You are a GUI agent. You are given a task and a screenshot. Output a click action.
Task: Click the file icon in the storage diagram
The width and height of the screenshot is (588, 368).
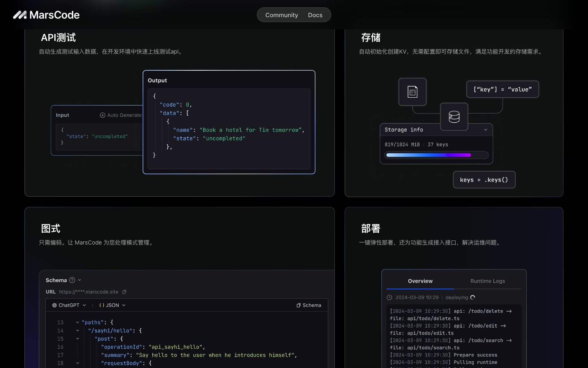tap(412, 92)
